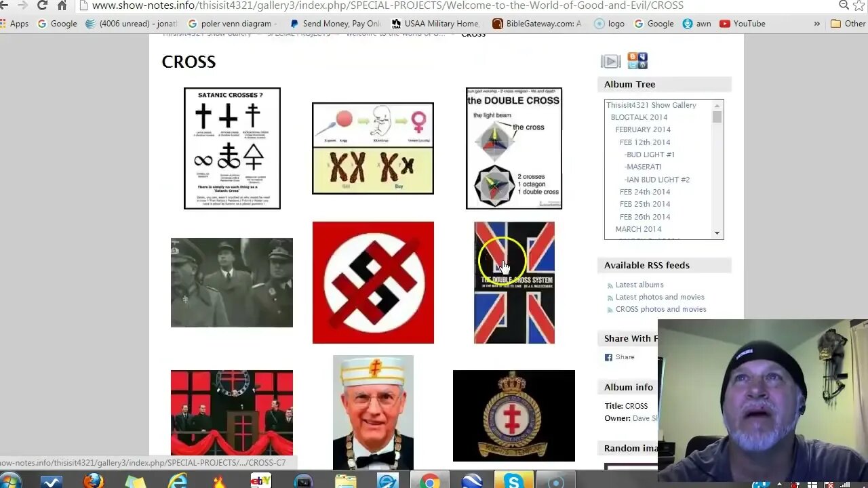The height and width of the screenshot is (488, 868).
Task: Open the XX chromosomes thumbnail
Action: [x=373, y=148]
